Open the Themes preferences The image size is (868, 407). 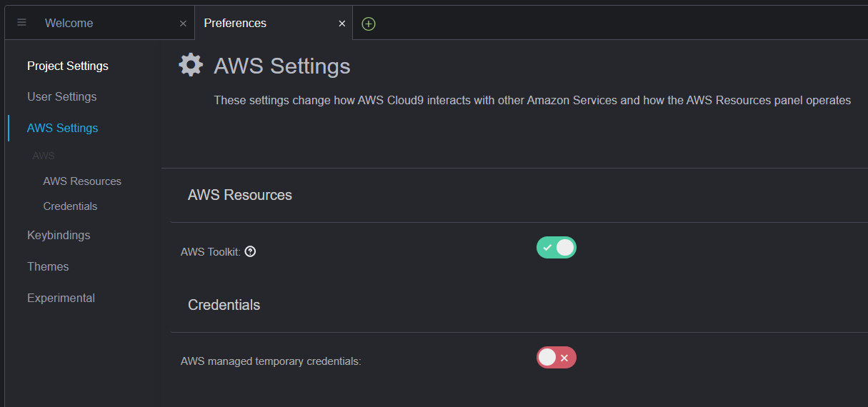tap(48, 266)
